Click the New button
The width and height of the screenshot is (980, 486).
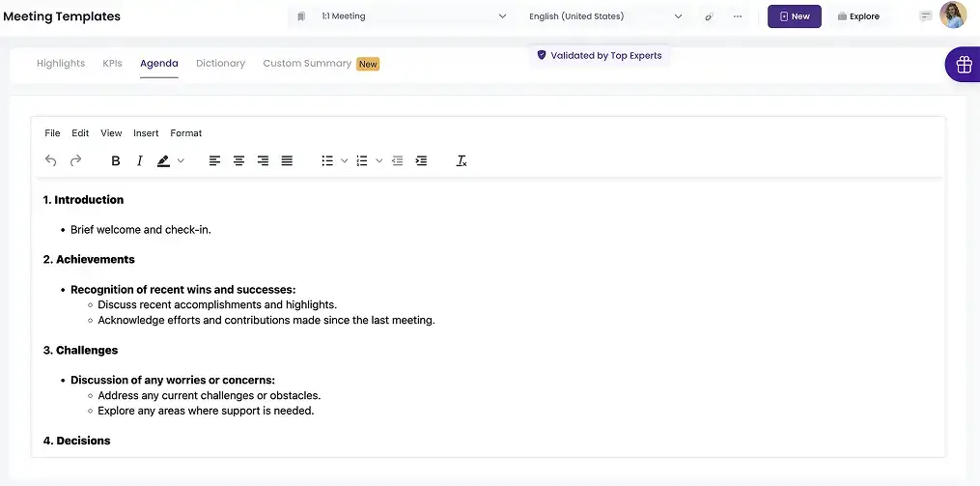coord(794,16)
